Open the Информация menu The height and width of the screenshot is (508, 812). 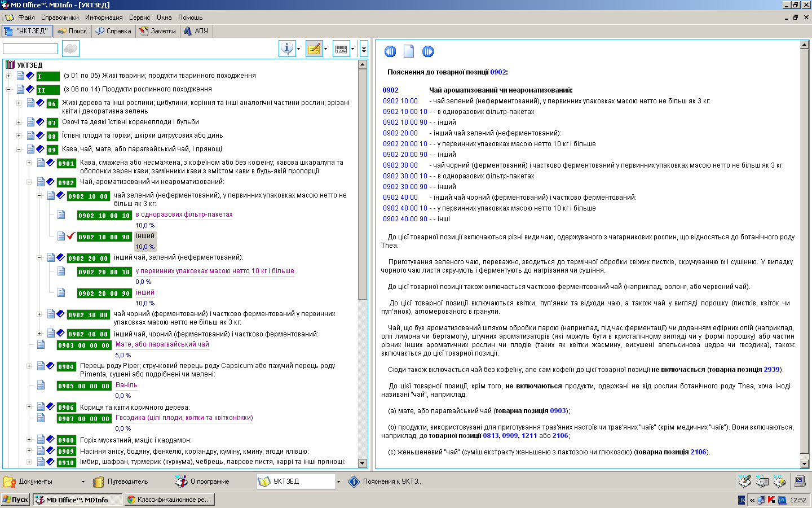(104, 17)
